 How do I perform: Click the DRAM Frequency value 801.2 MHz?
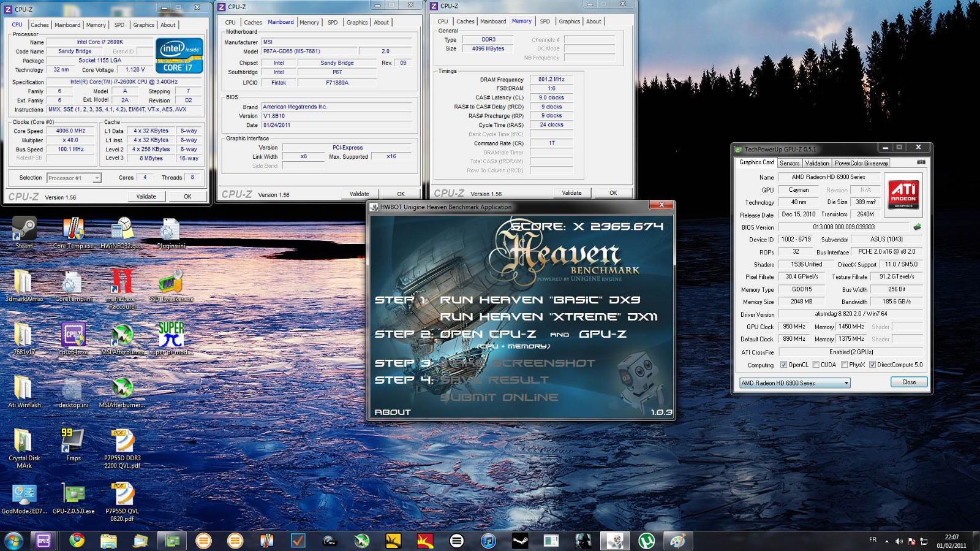[551, 80]
